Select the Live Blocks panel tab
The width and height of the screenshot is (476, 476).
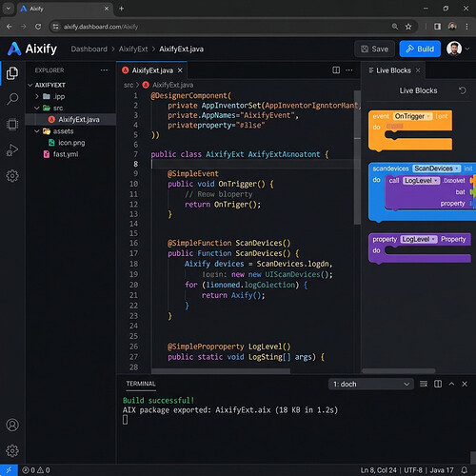click(x=393, y=70)
